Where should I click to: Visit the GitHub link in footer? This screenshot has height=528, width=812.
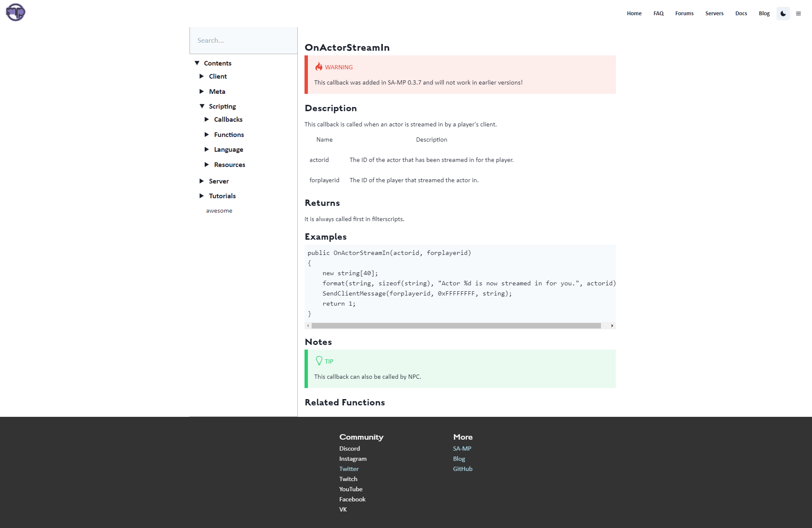point(462,469)
